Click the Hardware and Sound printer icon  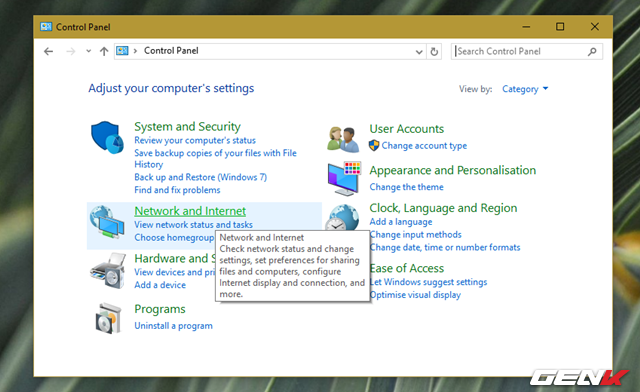point(108,270)
